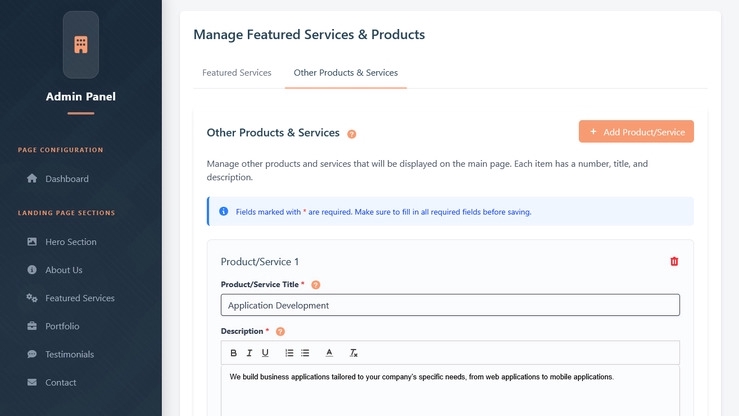The width and height of the screenshot is (739, 416).
Task: Insert an ordered numbered list
Action: point(289,353)
